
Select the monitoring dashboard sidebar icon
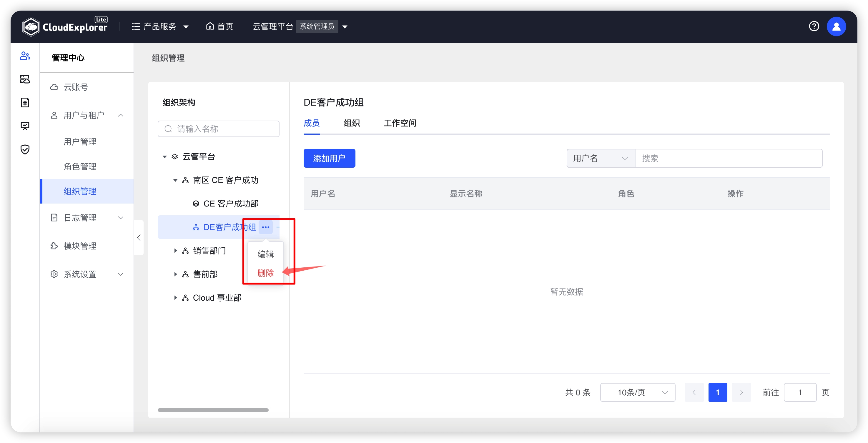pos(25,126)
